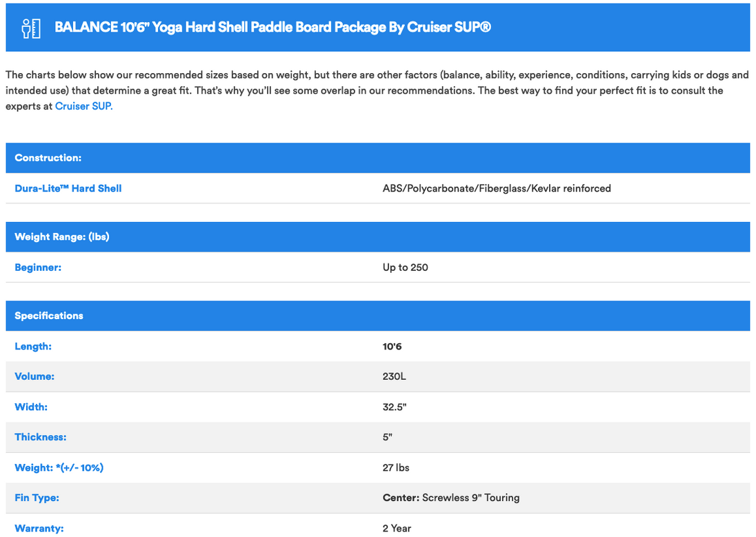The image size is (756, 537).
Task: Select the Weight Range (lbs) header
Action: pos(62,236)
